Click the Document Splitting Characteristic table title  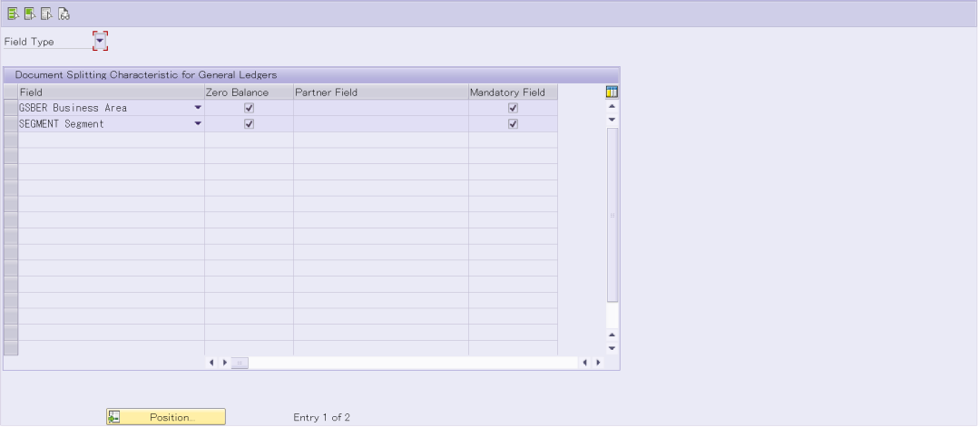pyautogui.click(x=146, y=75)
